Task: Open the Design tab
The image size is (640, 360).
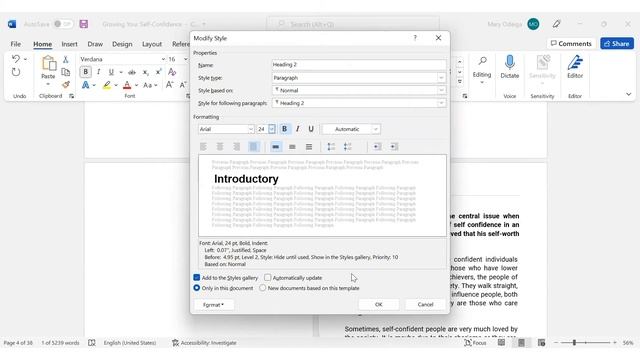Action: pyautogui.click(x=122, y=44)
